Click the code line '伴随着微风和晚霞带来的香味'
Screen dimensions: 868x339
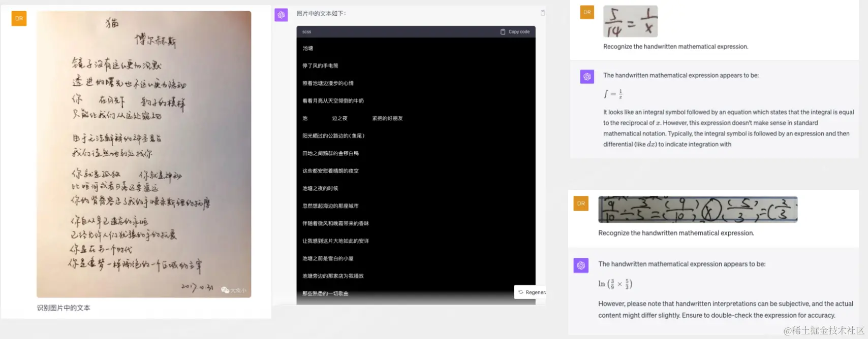[x=335, y=223]
